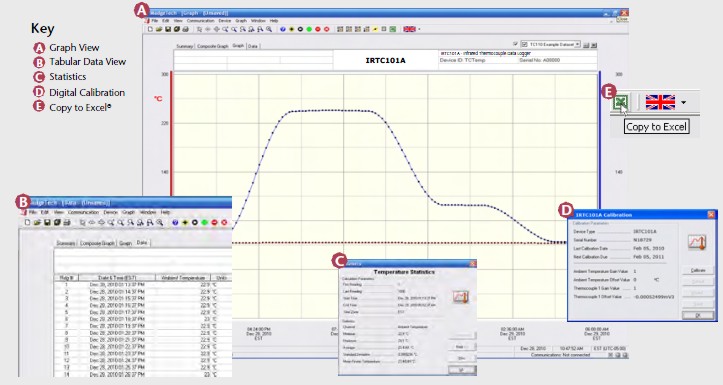Click '10:47:52 AM' in status bar

571,349
